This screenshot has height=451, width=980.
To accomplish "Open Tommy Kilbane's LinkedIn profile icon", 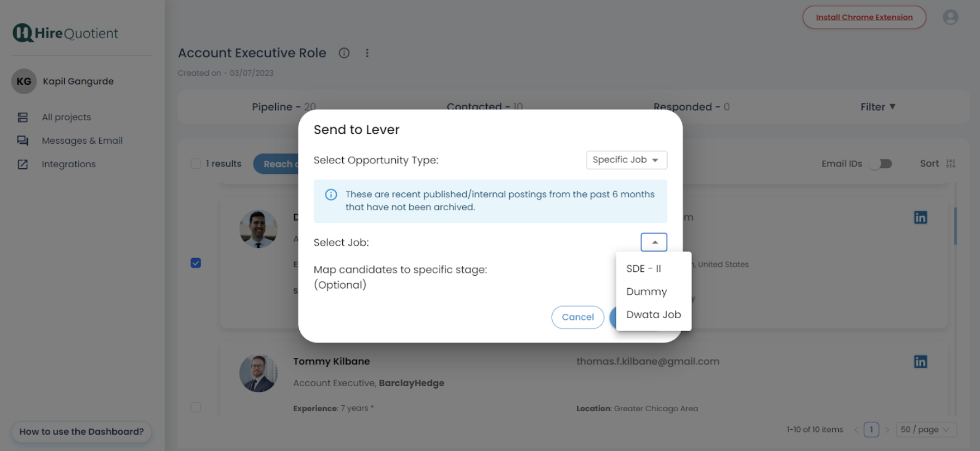I will click(920, 361).
